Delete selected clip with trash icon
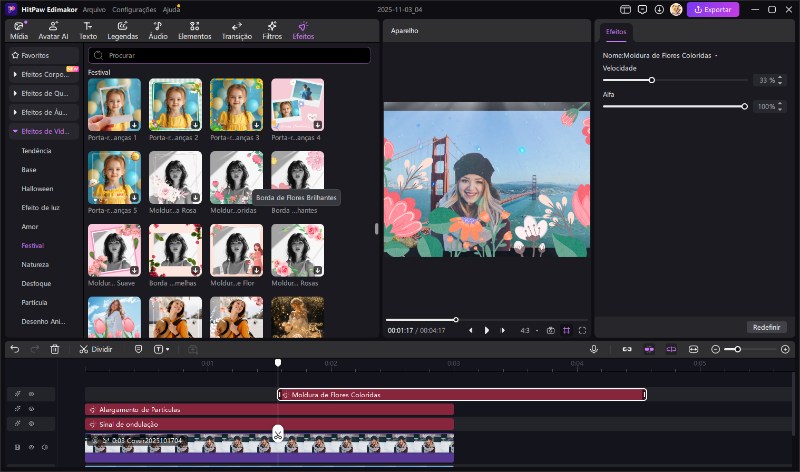This screenshot has width=800, height=472. click(x=55, y=349)
